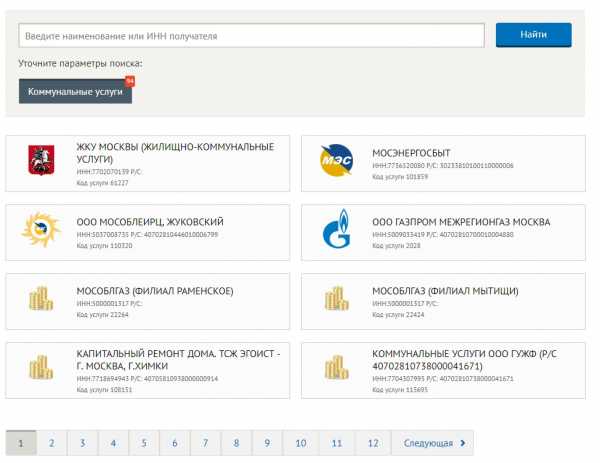This screenshot has width=600, height=463.
Task: Go to page 9
Action: pos(267,443)
